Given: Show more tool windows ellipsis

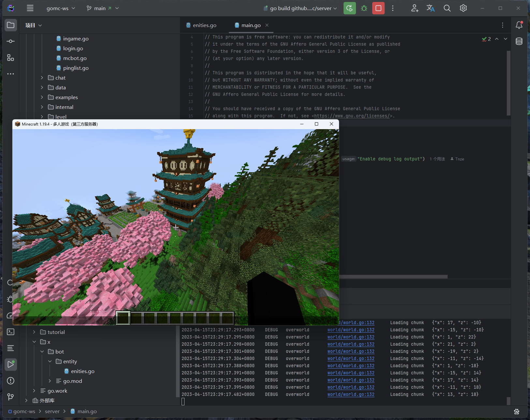Looking at the screenshot, I should point(11,74).
